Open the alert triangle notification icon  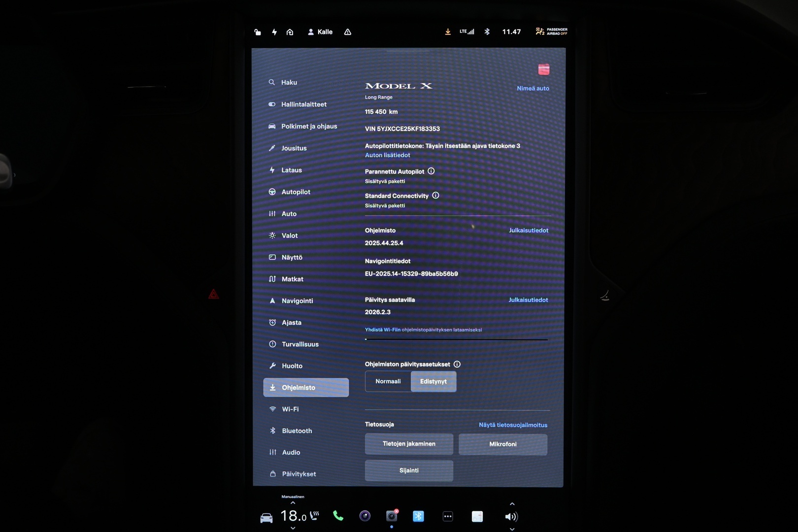tap(348, 32)
